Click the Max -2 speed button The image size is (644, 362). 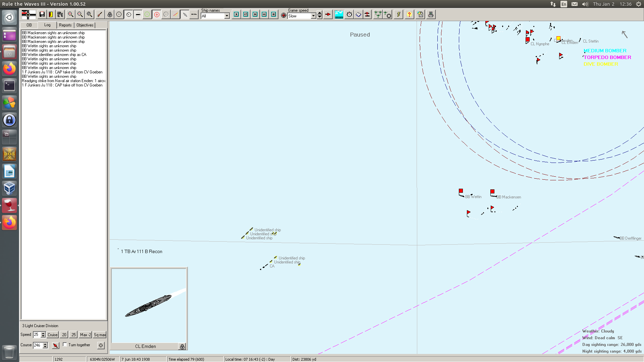click(86, 335)
